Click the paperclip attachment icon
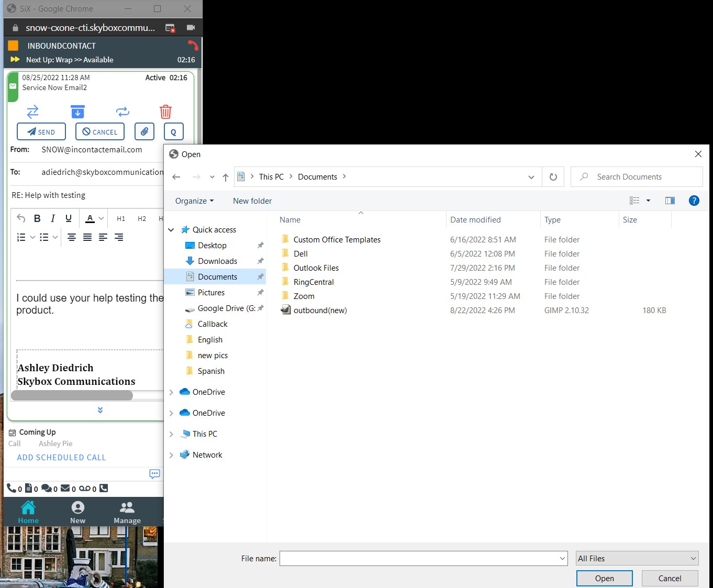Screen dimensions: 713x588 [144, 131]
